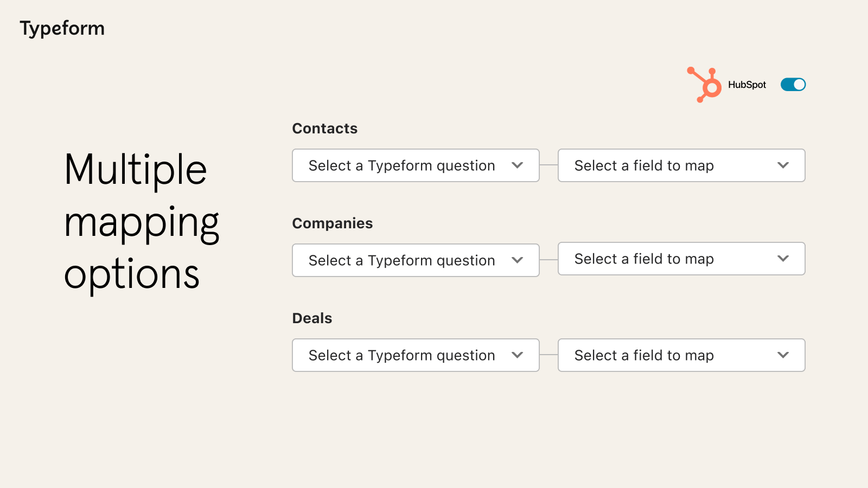This screenshot has width=868, height=488.
Task: Open the Companies field to map dropdown
Action: point(681,259)
